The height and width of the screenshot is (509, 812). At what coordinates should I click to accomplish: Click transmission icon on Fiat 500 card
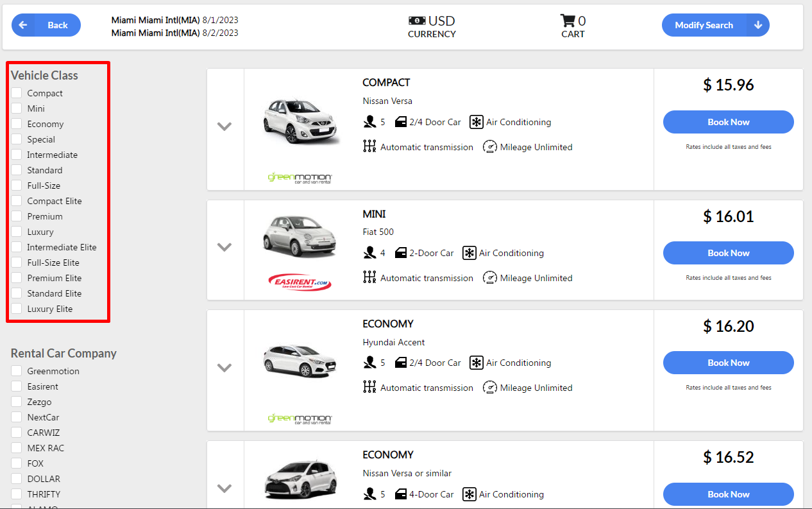click(x=369, y=277)
